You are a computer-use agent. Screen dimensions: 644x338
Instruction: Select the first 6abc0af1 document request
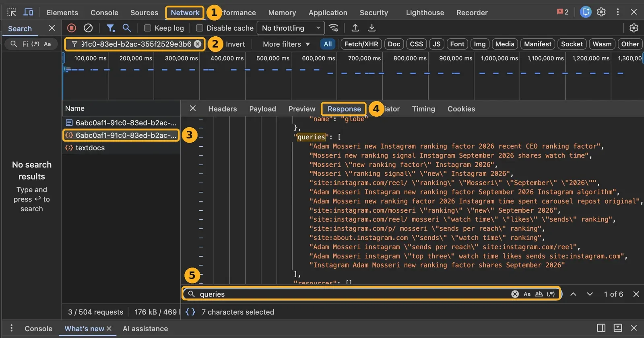[x=121, y=122]
